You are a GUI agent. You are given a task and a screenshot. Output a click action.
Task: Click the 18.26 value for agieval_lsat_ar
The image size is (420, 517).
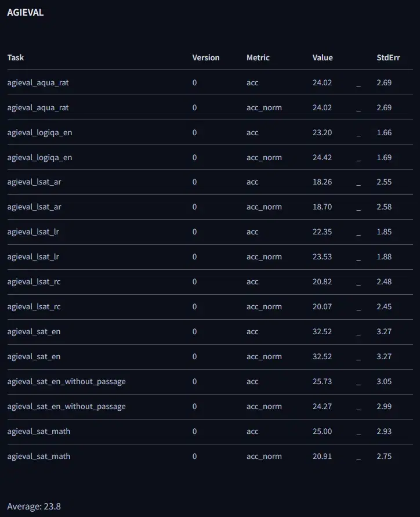tap(322, 182)
